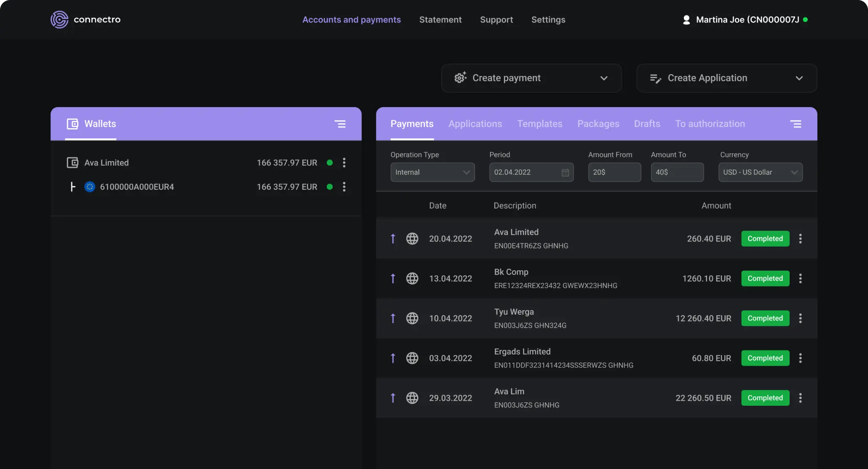868x469 pixels.
Task: Expand the Create Application dropdown
Action: click(x=799, y=78)
